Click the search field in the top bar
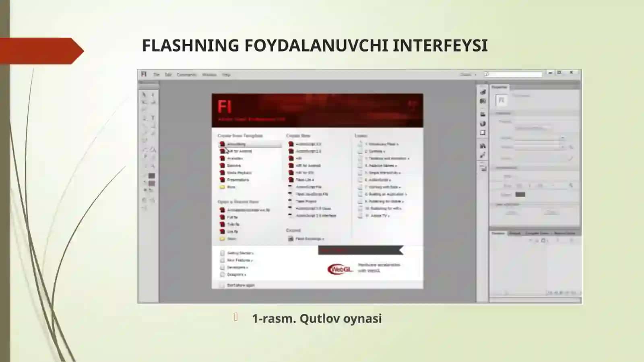644x362 pixels. tap(513, 74)
